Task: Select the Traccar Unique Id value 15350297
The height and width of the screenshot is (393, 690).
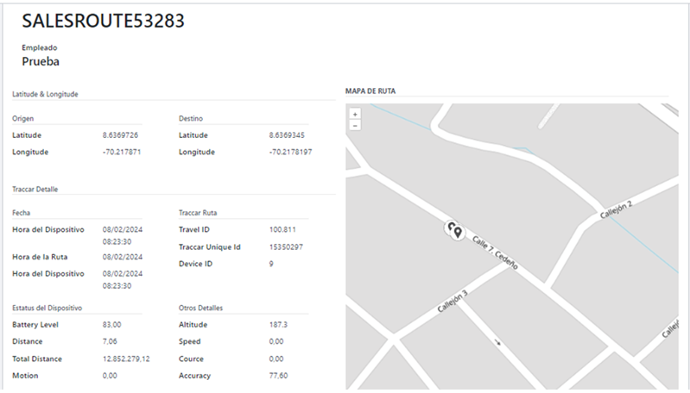Action: pos(286,247)
